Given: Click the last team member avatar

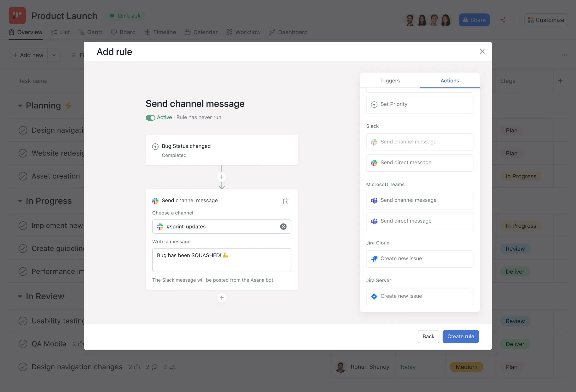Looking at the screenshot, I should coord(446,20).
